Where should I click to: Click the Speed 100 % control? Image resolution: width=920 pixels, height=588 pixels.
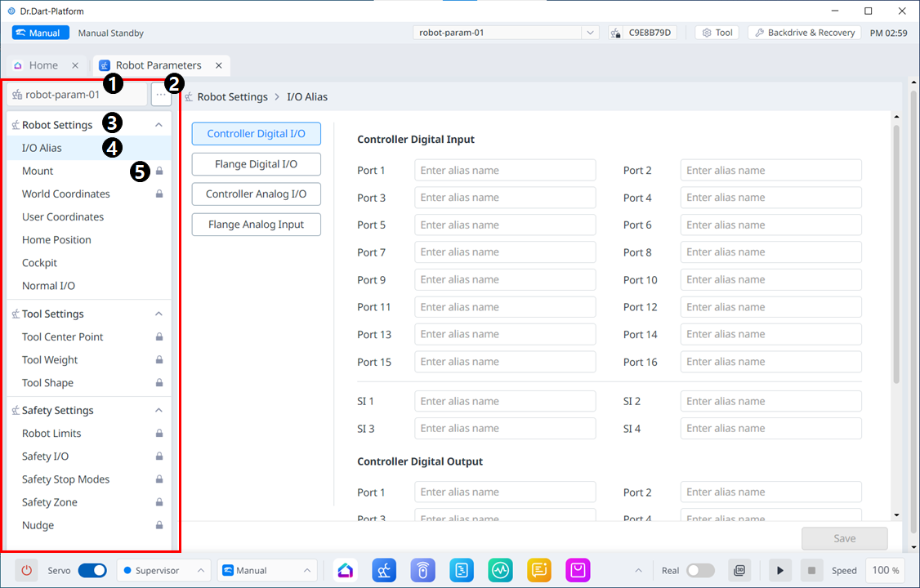tap(885, 570)
